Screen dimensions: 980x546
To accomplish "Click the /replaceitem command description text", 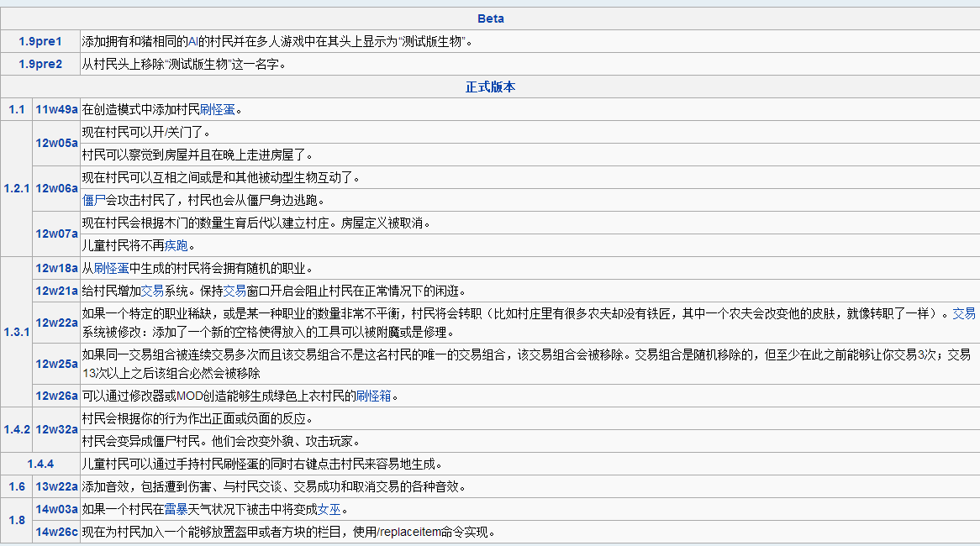I will 288,532.
